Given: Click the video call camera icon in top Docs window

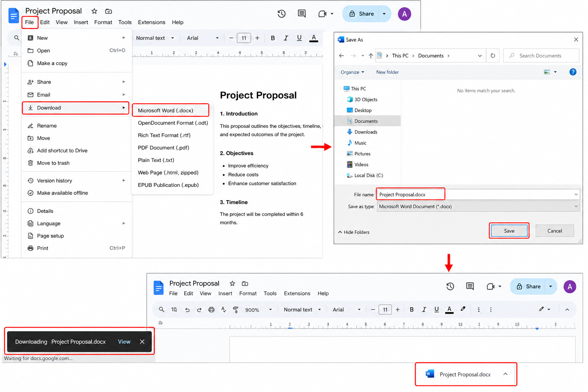Looking at the screenshot, I should 322,14.
